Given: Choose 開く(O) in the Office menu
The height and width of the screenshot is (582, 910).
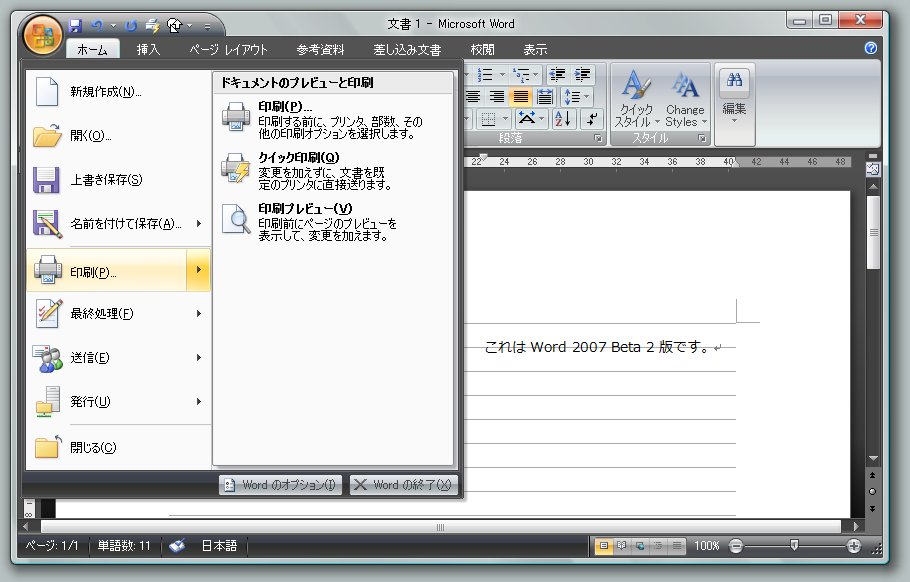Looking at the screenshot, I should click(x=118, y=136).
